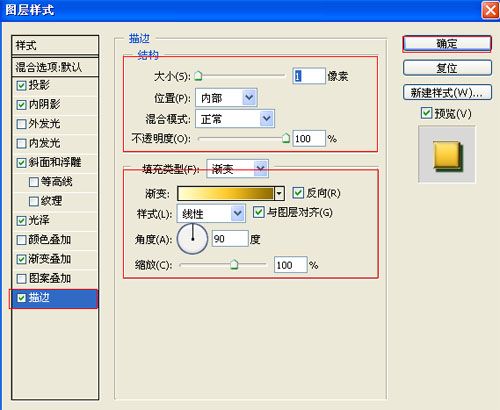Click the opacity percent input field

click(x=309, y=138)
